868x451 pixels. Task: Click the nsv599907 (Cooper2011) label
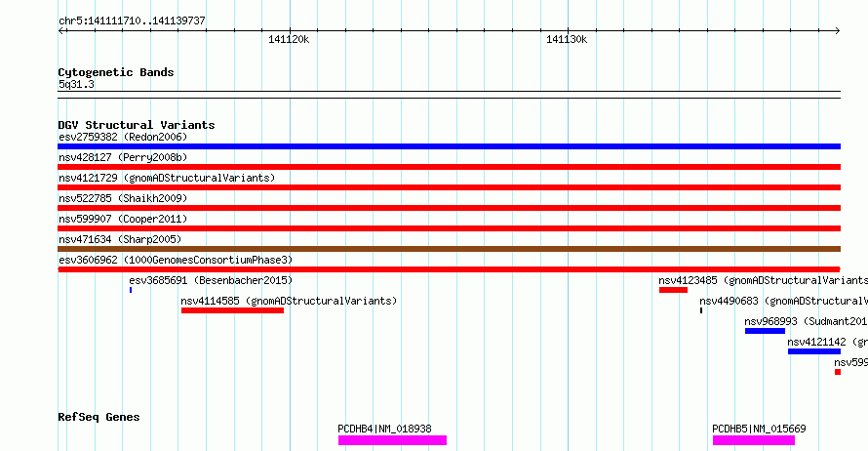pyautogui.click(x=123, y=219)
